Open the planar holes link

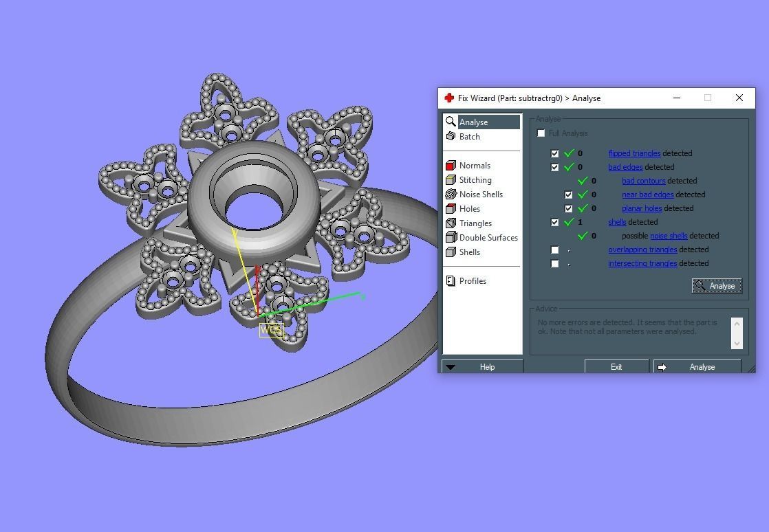[x=642, y=208]
